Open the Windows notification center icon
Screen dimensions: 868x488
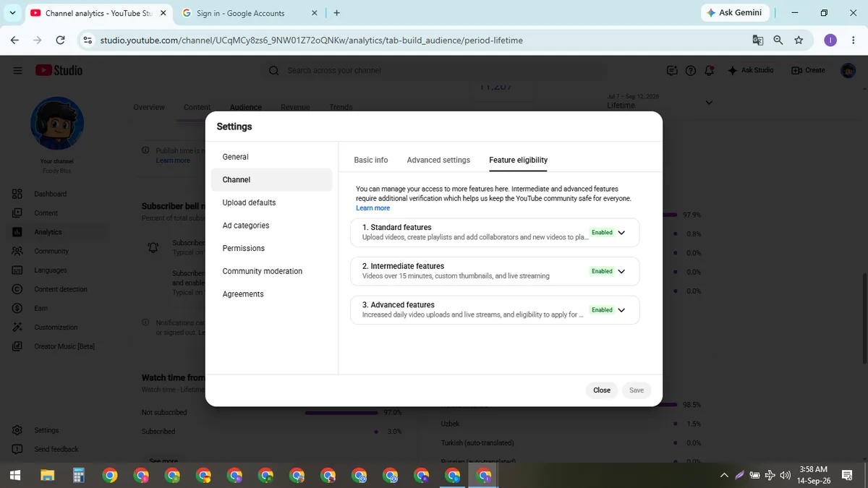(847, 475)
